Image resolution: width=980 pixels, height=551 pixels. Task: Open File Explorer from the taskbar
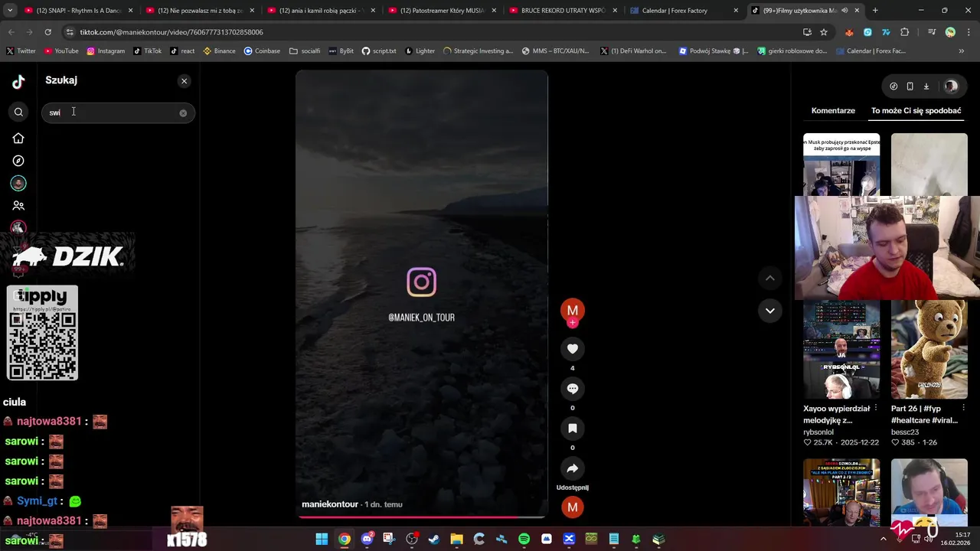pos(456,540)
